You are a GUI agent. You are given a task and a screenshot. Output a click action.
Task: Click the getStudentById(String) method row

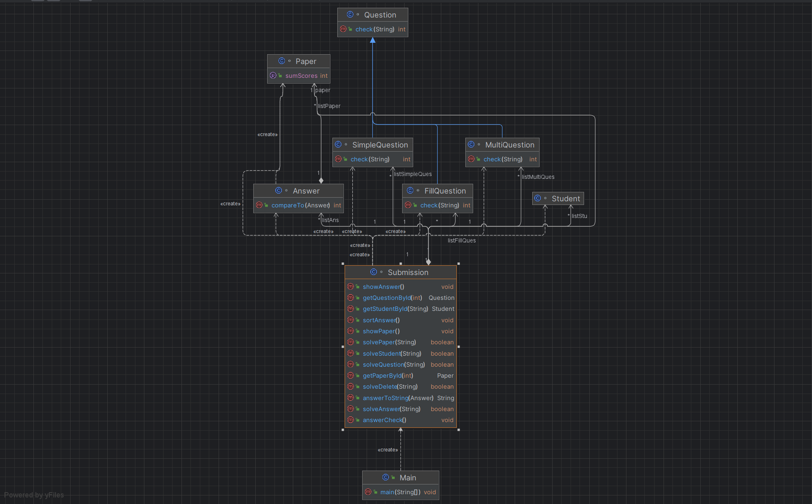coord(400,309)
